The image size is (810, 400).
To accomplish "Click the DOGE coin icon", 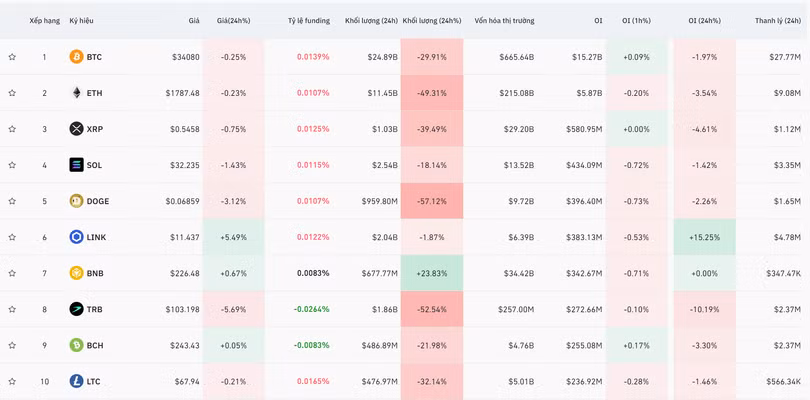I will tap(76, 201).
